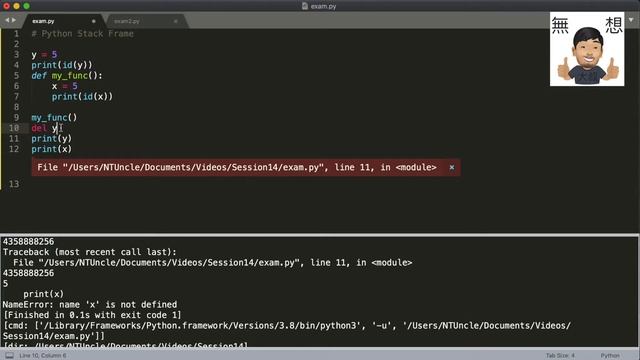This screenshot has width=640, height=360.
Task: Go to next tab with right arrow
Action: [14, 20]
